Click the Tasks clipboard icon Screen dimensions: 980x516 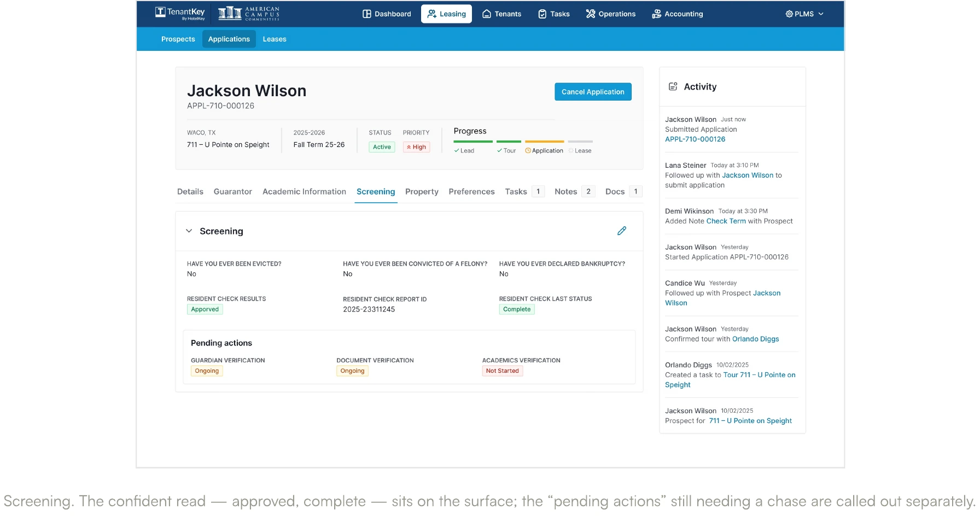pyautogui.click(x=542, y=14)
